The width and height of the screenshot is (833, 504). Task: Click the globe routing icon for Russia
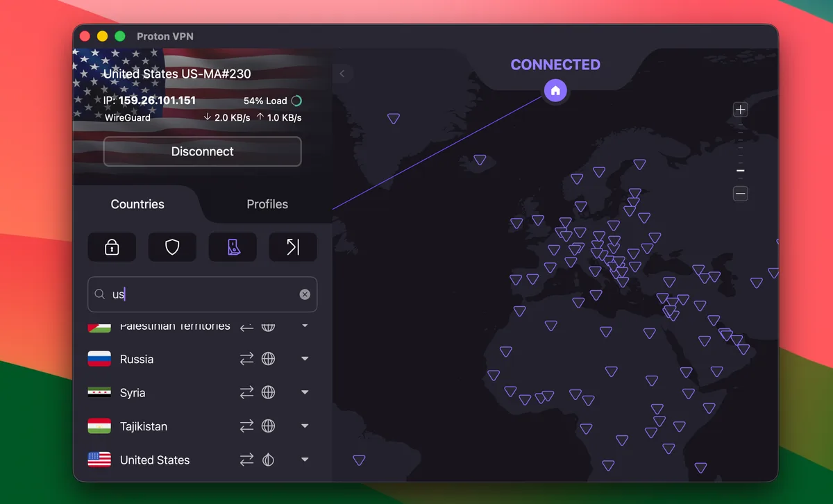click(268, 359)
